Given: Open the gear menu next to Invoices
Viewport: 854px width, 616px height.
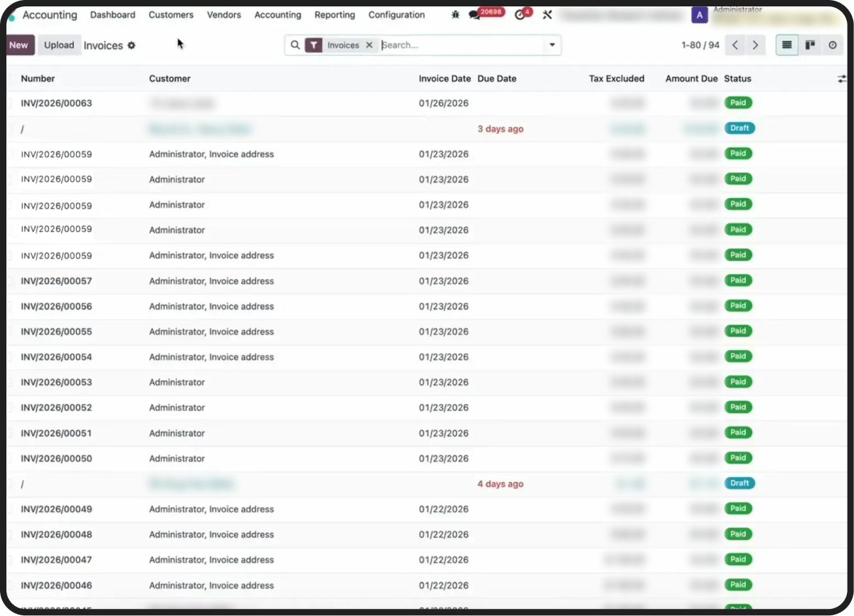Looking at the screenshot, I should [131, 46].
